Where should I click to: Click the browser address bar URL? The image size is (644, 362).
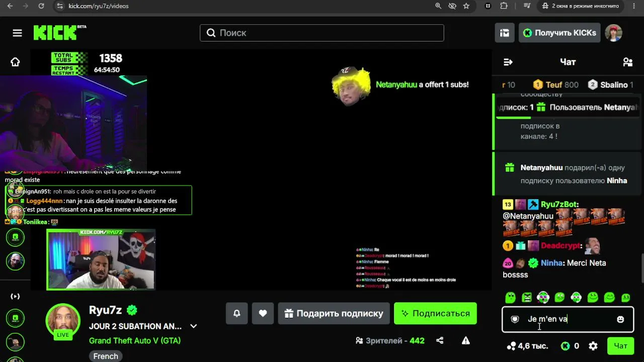tap(99, 6)
